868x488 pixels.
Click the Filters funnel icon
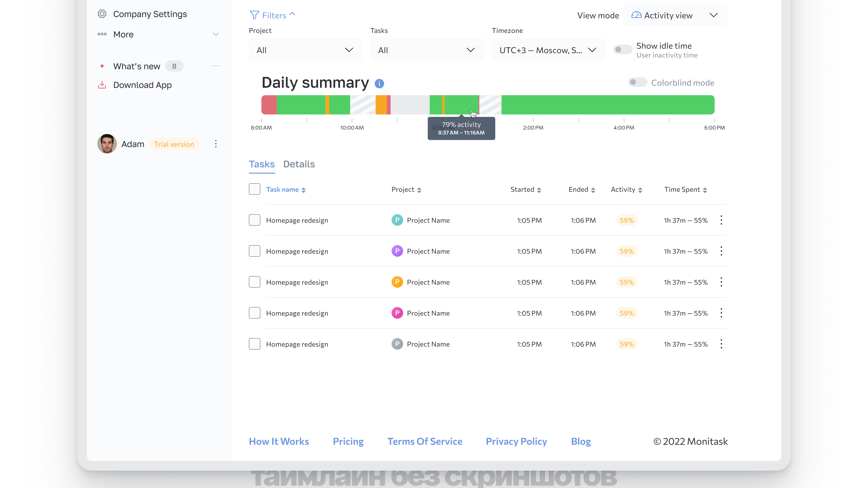tap(254, 15)
